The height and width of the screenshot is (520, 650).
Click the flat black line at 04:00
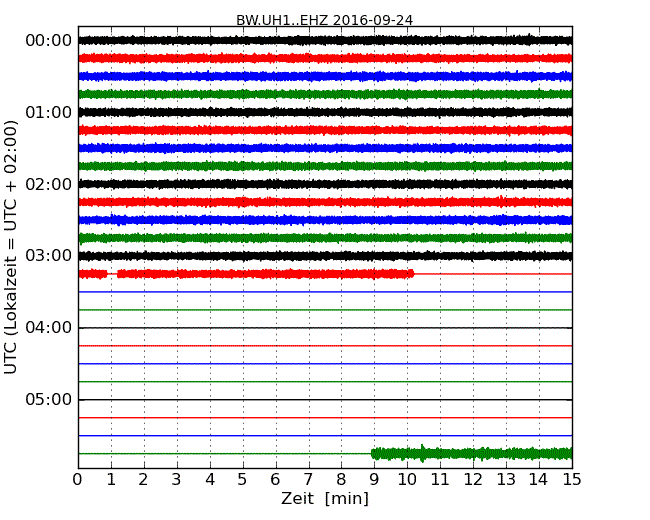pos(324,328)
